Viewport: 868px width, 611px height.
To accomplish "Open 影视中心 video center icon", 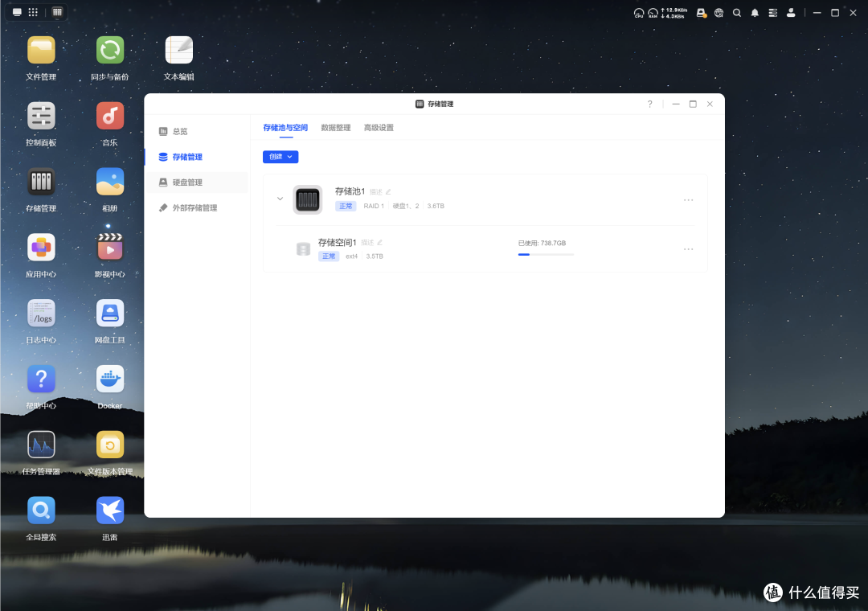I will [109, 248].
